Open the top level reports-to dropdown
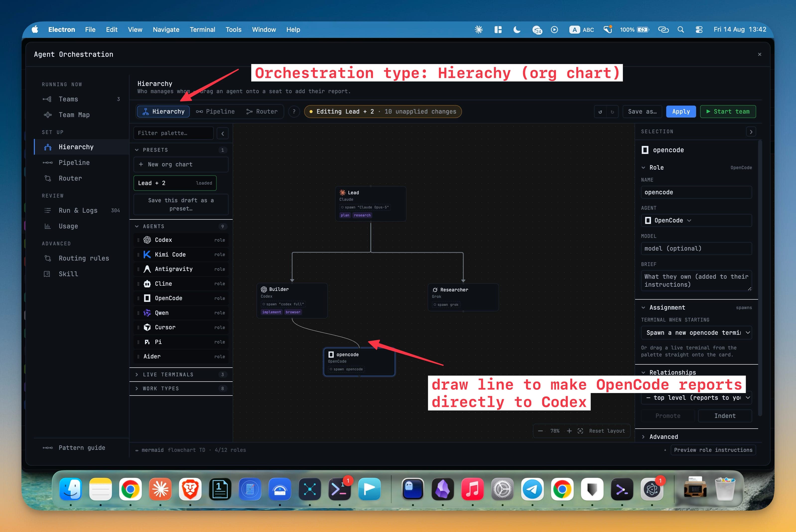 (x=696, y=398)
